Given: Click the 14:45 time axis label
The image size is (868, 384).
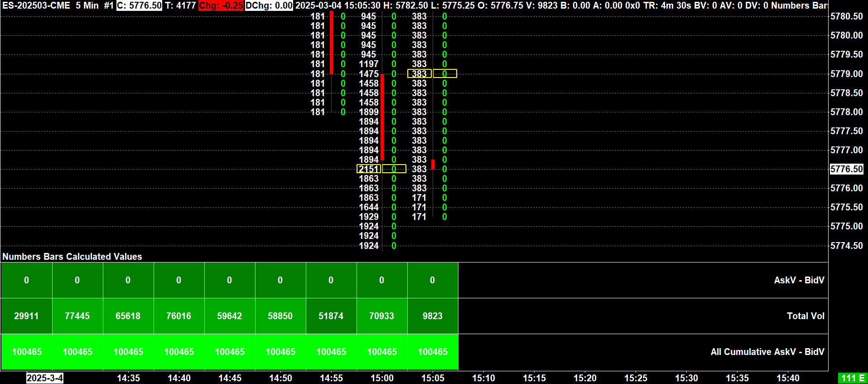Looking at the screenshot, I should click(x=230, y=378).
